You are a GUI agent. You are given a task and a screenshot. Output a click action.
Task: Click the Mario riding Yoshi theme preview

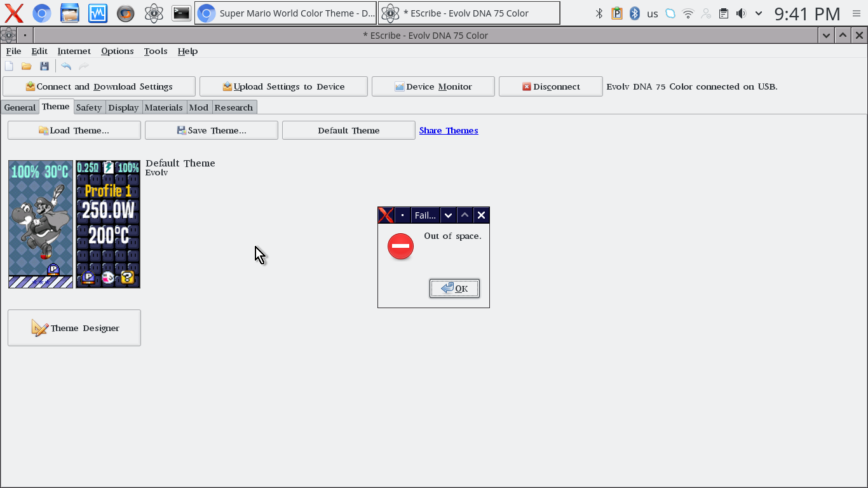pyautogui.click(x=41, y=224)
